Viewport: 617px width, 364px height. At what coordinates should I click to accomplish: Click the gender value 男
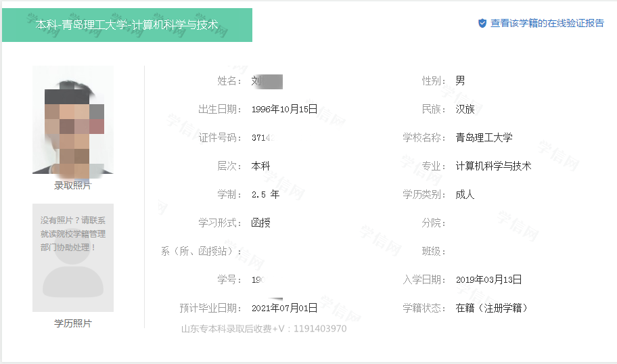pyautogui.click(x=461, y=81)
